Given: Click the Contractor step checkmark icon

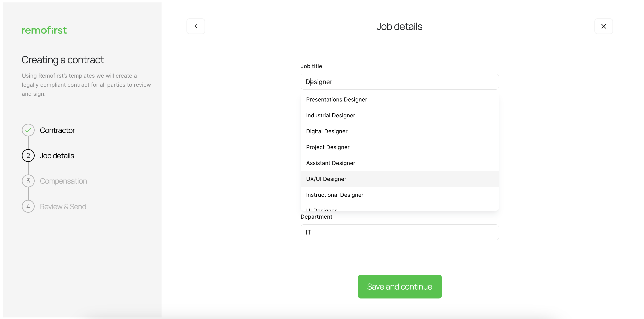Looking at the screenshot, I should pos(28,130).
